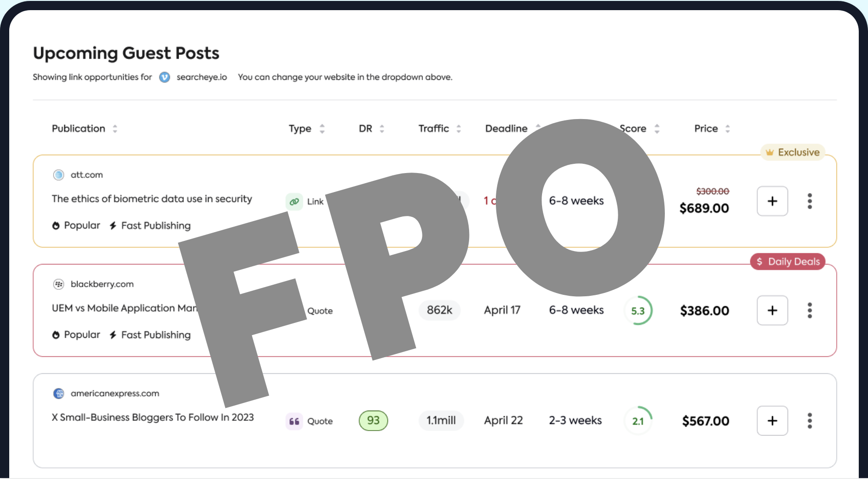This screenshot has width=868, height=479.
Task: Click the searcheye.io website name
Action: pos(202,77)
